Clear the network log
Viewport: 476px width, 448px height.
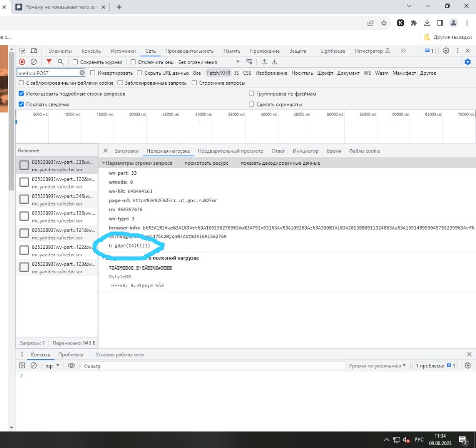34,62
